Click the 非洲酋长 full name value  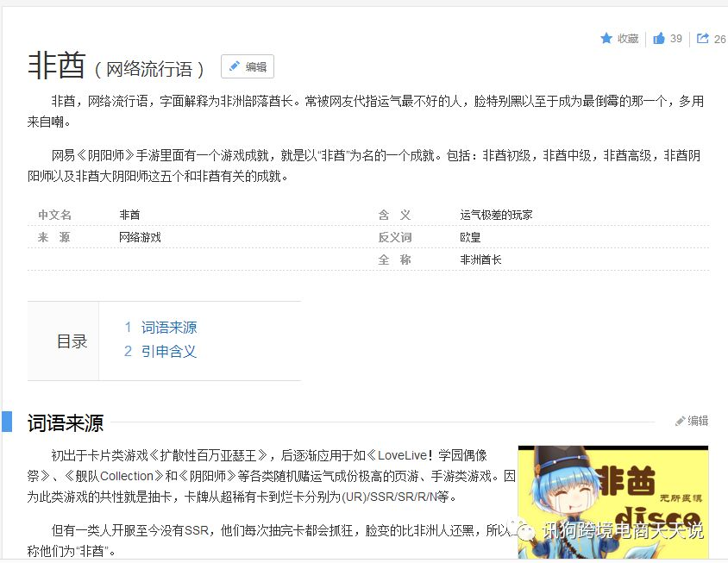[x=480, y=260]
